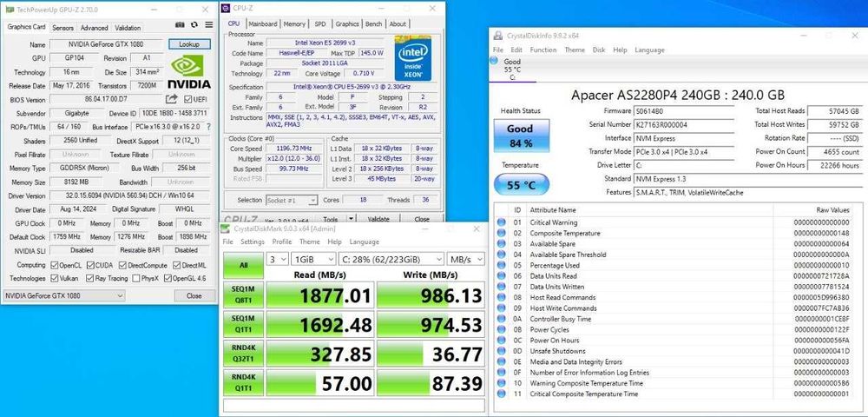Toggle the OpenGL 4.6 checkbox
Image resolution: width=868 pixels, height=417 pixels.
(168, 279)
